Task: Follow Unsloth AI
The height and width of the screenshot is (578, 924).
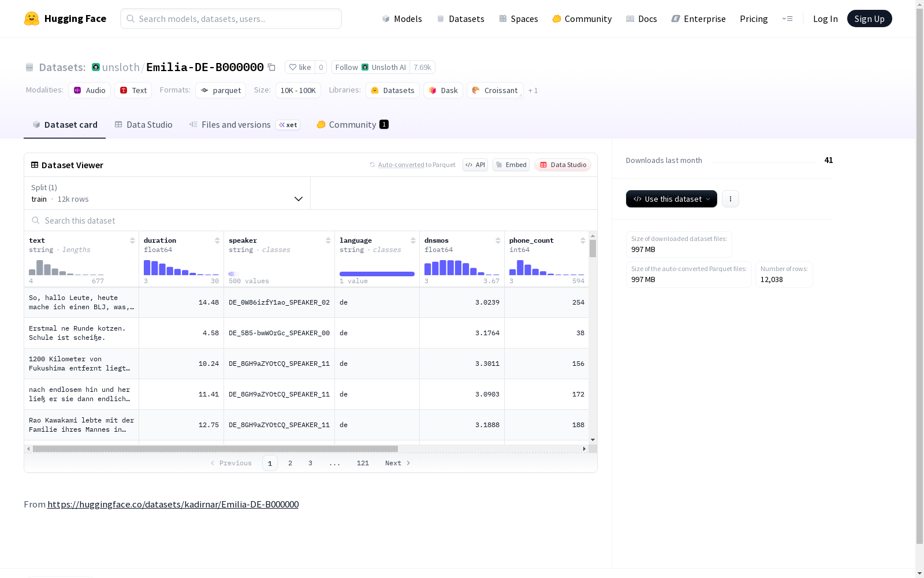Action: 371,67
